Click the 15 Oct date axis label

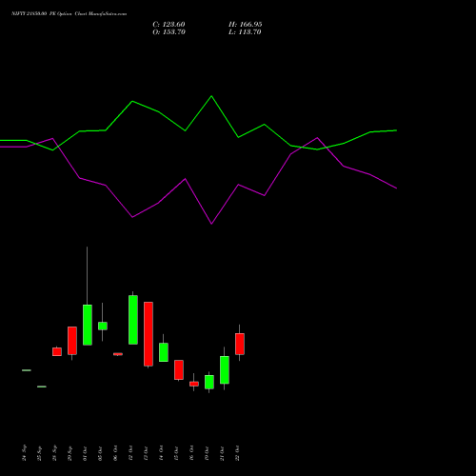pos(177,453)
